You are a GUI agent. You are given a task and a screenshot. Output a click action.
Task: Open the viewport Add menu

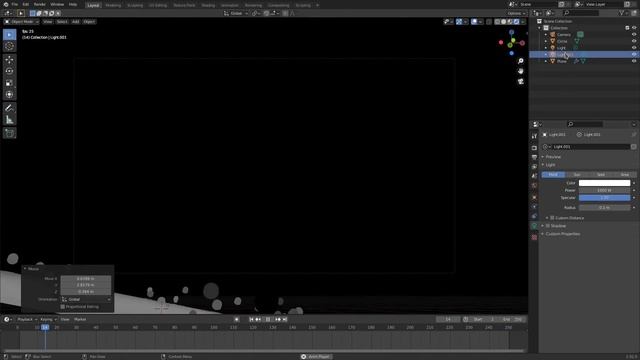[76, 22]
